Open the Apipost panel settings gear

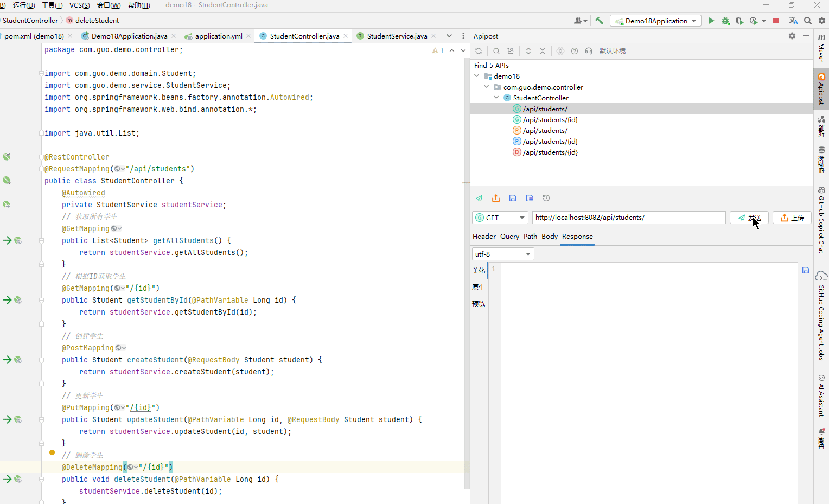(x=792, y=36)
